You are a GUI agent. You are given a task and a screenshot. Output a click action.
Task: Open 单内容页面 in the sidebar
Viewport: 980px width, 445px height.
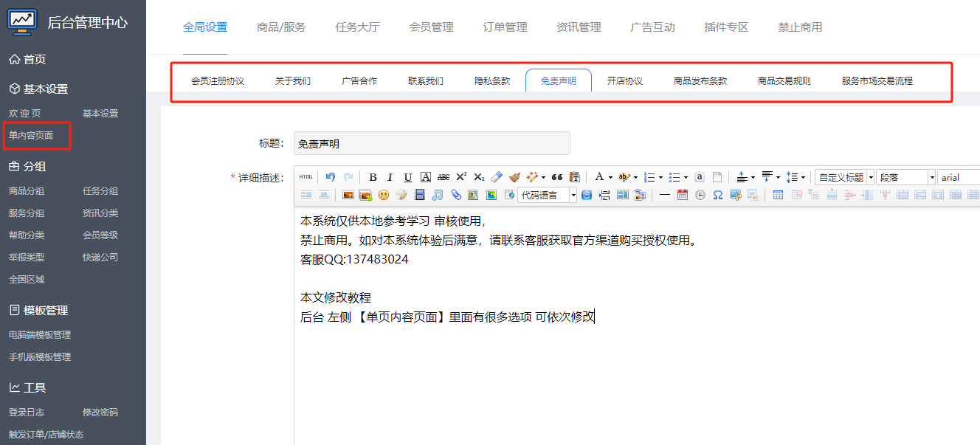click(x=31, y=136)
